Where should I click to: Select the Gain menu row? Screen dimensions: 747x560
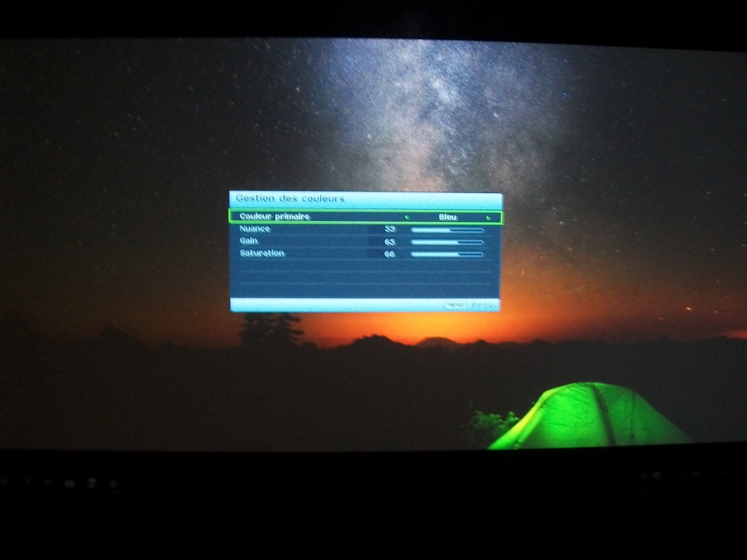click(365, 241)
